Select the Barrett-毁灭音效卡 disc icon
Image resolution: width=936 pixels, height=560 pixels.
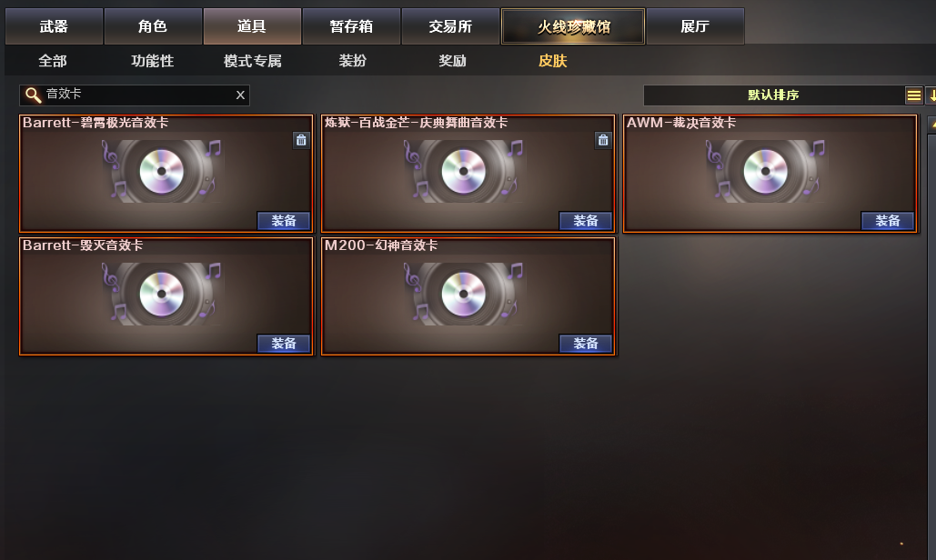coord(161,294)
